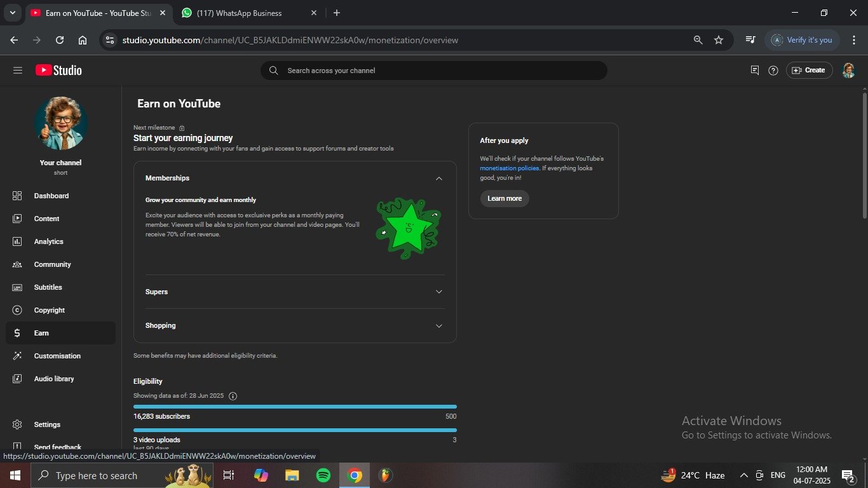Image resolution: width=868 pixels, height=488 pixels.
Task: Open a new browser tab with plus button
Action: click(337, 13)
